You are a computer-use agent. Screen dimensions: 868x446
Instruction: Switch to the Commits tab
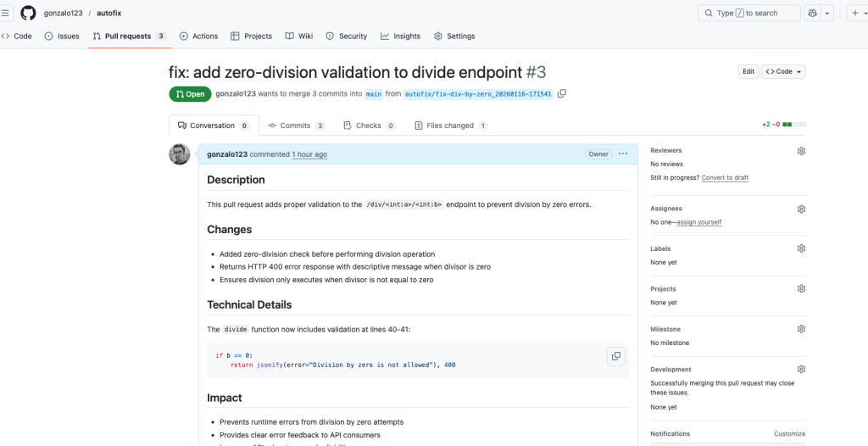(x=295, y=125)
